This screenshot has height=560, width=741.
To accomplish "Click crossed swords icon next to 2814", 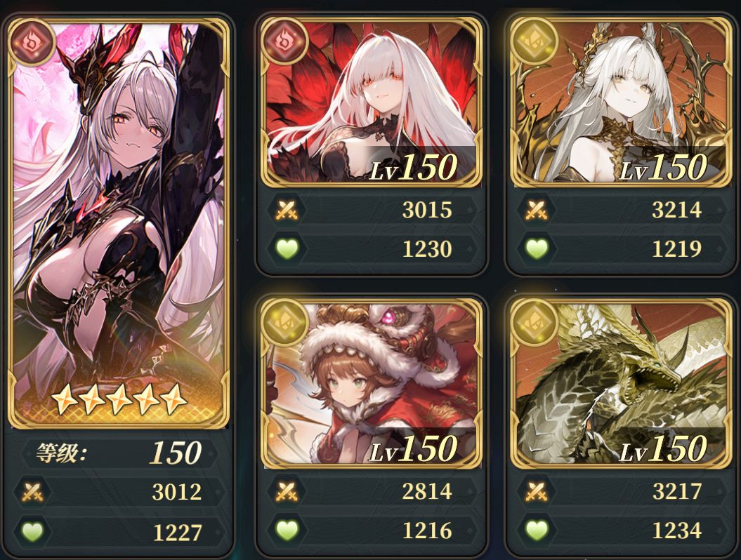I will [x=287, y=491].
